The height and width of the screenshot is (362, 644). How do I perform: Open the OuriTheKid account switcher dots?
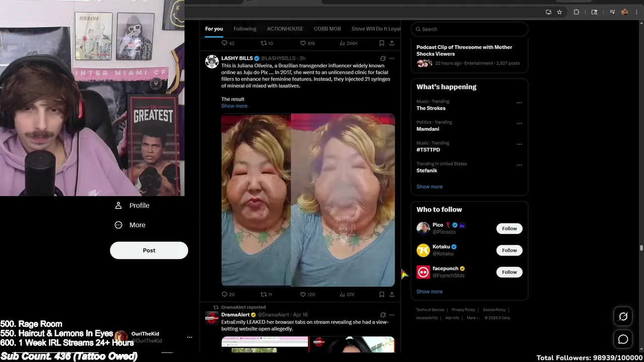[x=189, y=337]
